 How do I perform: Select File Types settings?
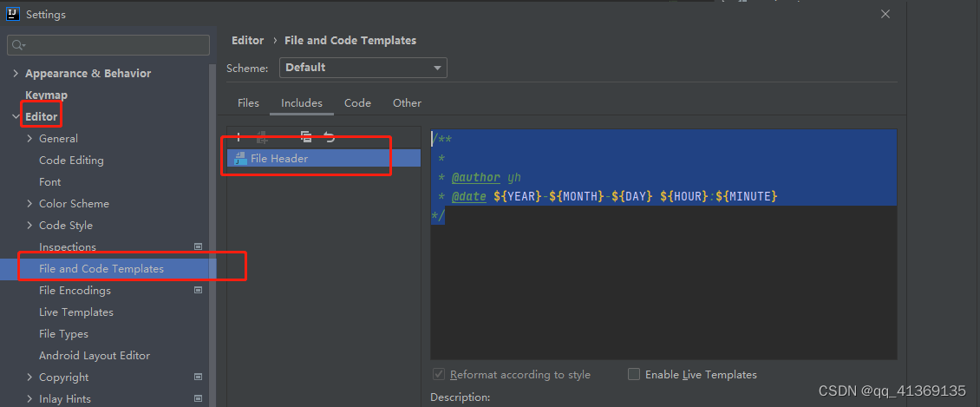tap(64, 334)
